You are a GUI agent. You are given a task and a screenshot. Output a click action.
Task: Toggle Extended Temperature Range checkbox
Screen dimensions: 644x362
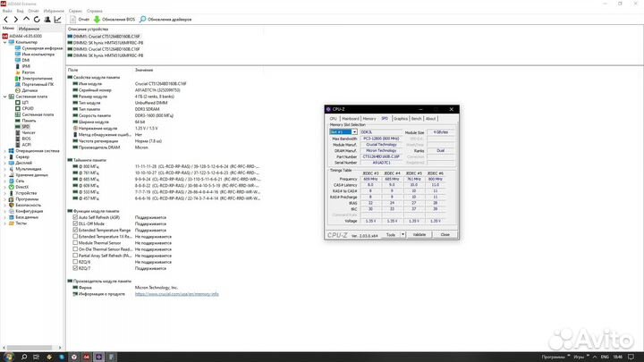tap(75, 230)
